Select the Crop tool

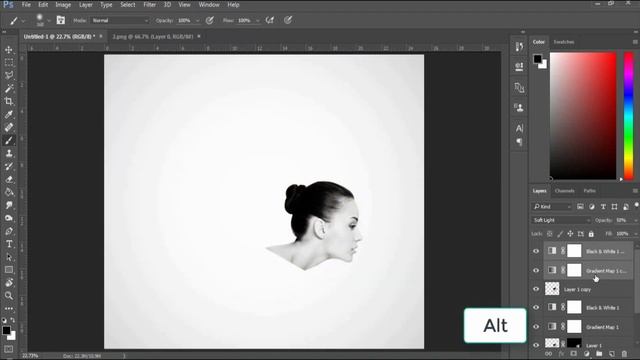point(9,101)
